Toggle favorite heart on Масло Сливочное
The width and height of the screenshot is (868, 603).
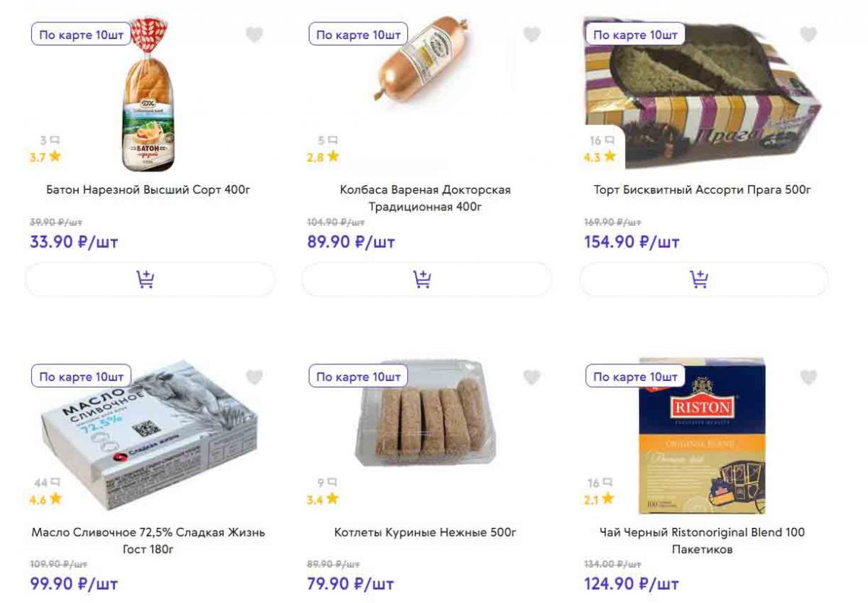[254, 377]
